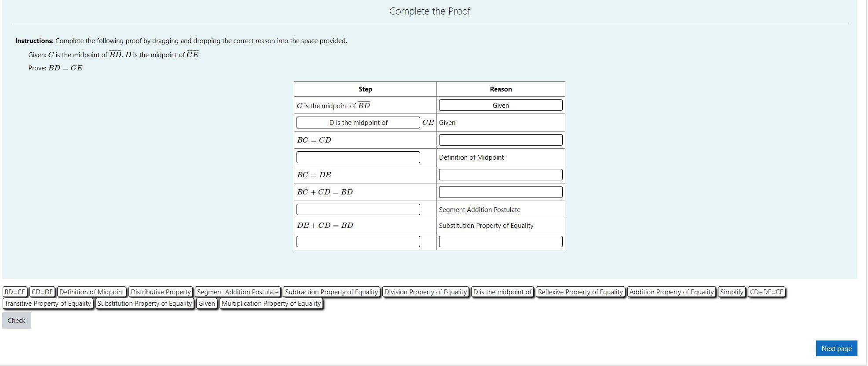Click the empty step box beside Definition of Midpoint

point(358,157)
